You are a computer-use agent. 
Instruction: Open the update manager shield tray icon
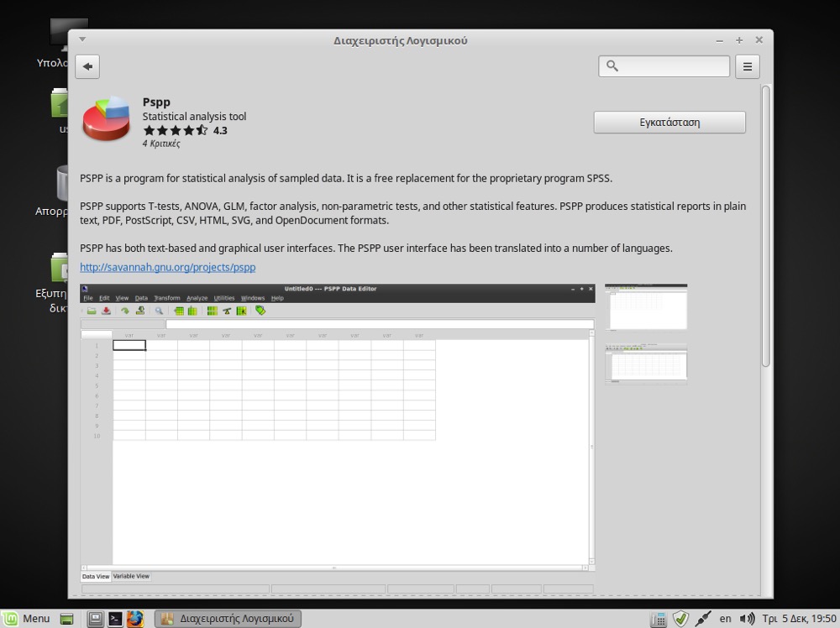pyautogui.click(x=680, y=619)
